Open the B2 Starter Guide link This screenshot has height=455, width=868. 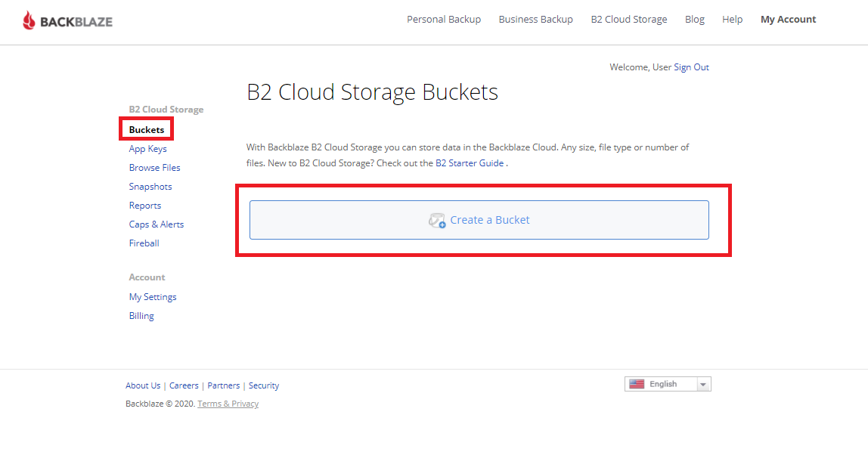[469, 163]
